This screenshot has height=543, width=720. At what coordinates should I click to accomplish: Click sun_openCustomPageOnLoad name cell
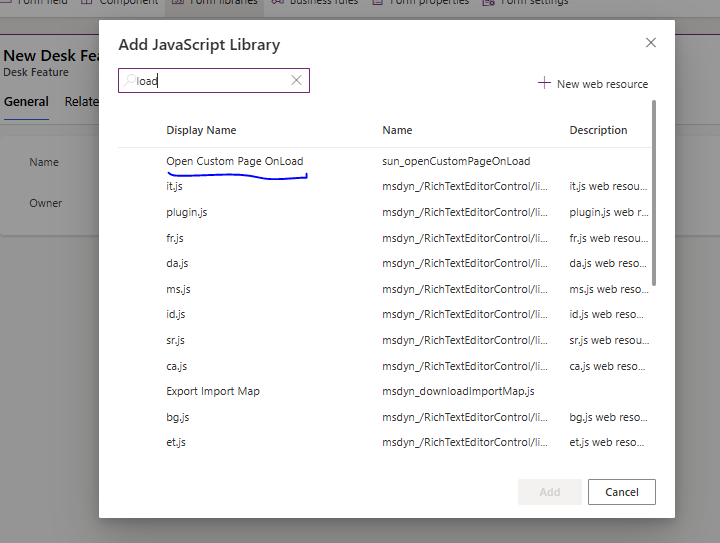[x=456, y=161]
